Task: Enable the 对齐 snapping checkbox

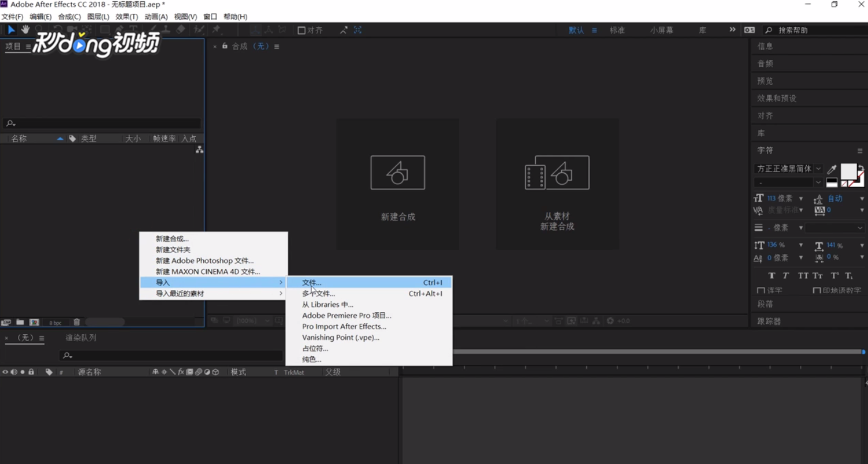Action: [x=301, y=31]
